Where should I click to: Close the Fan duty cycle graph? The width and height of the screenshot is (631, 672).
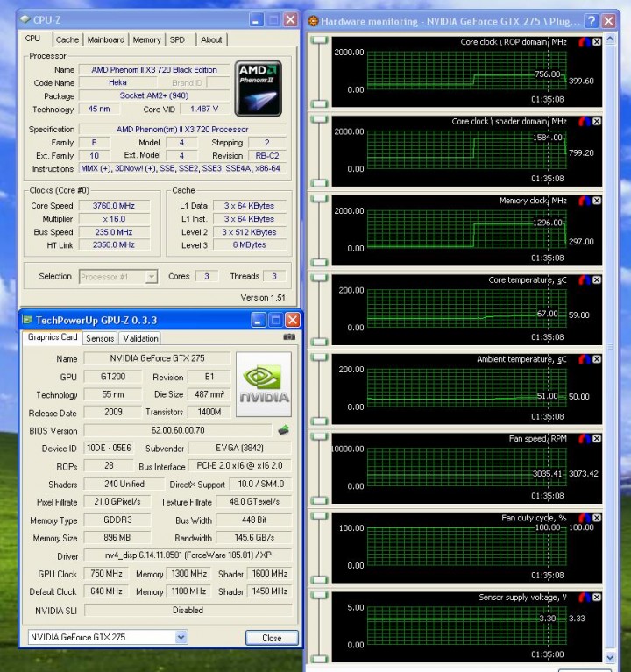click(x=597, y=518)
